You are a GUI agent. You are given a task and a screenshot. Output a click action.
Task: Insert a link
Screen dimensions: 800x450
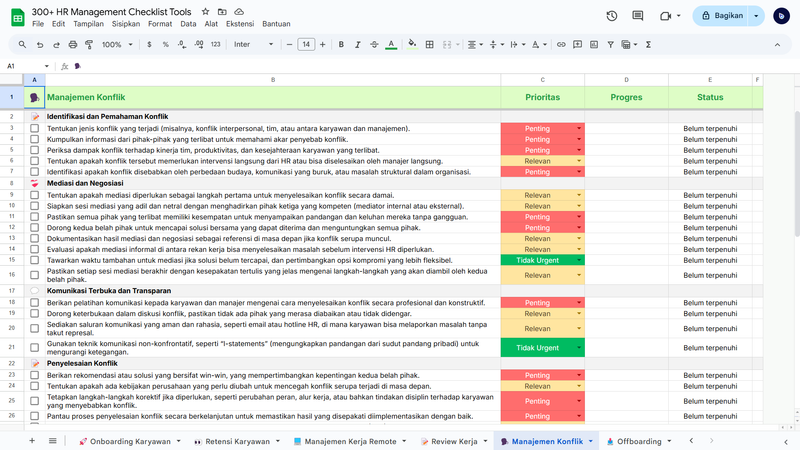coord(561,45)
